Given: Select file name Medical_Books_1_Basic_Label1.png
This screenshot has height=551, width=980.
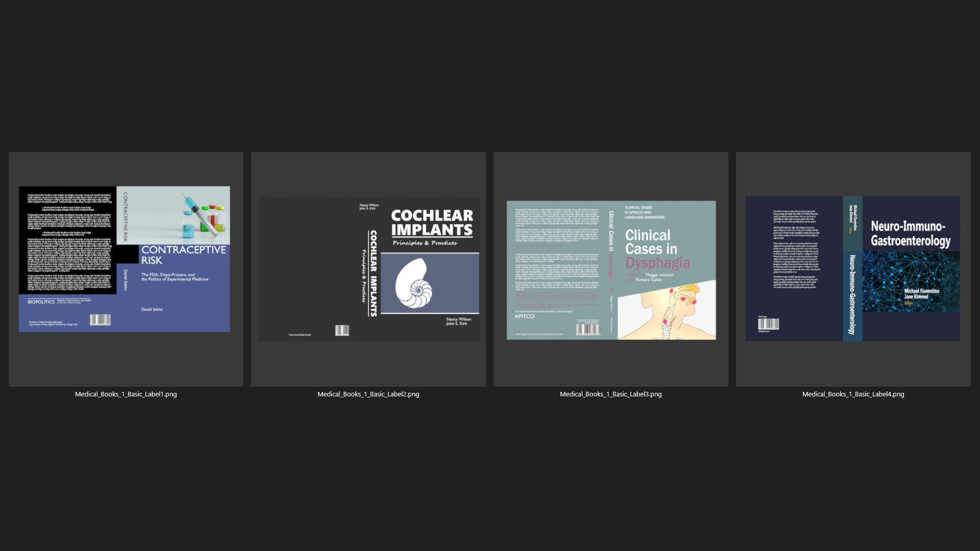Looking at the screenshot, I should coord(126,394).
